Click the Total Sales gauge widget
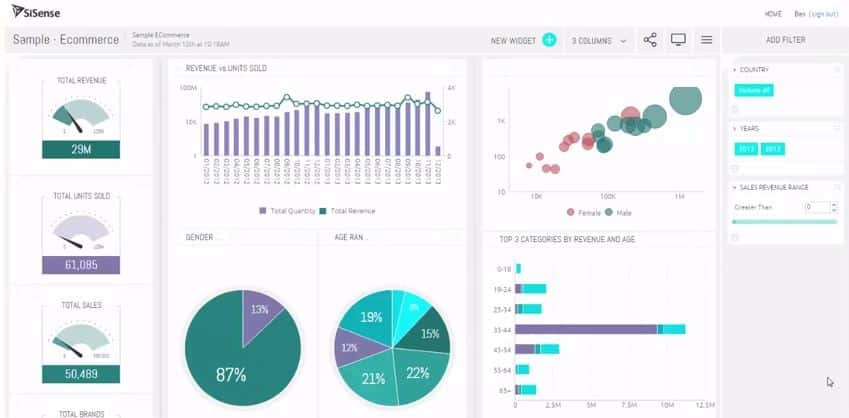The image size is (849, 418). tap(81, 342)
